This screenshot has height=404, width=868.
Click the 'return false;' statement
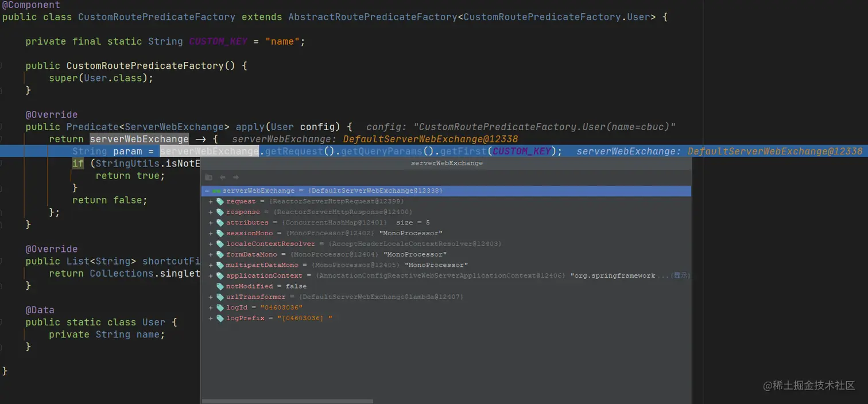tap(110, 200)
